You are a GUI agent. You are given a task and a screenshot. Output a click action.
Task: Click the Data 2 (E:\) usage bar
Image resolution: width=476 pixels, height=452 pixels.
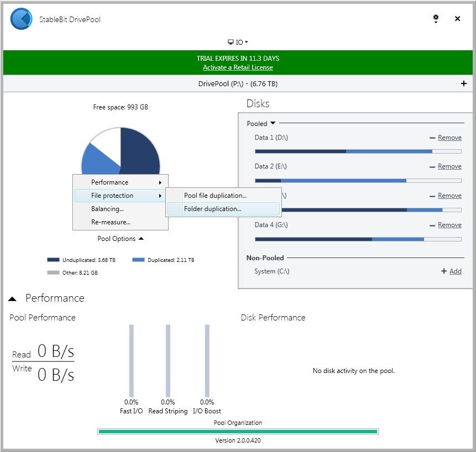358,181
